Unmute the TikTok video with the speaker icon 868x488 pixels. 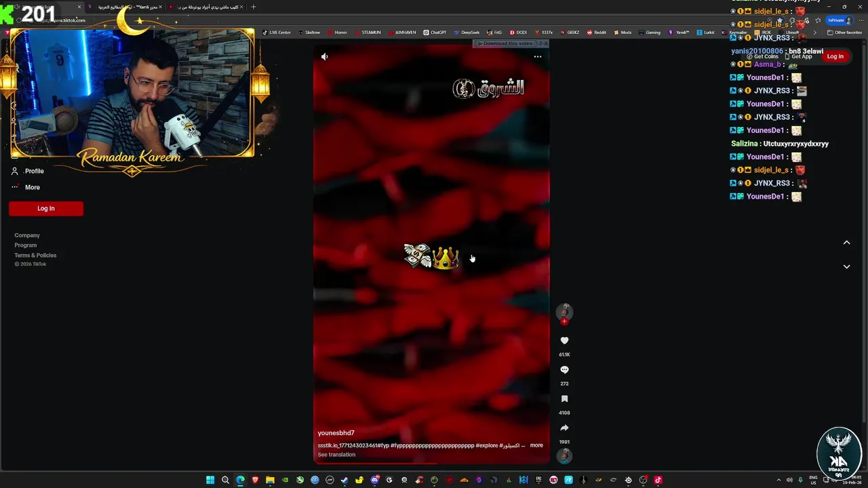coord(324,56)
